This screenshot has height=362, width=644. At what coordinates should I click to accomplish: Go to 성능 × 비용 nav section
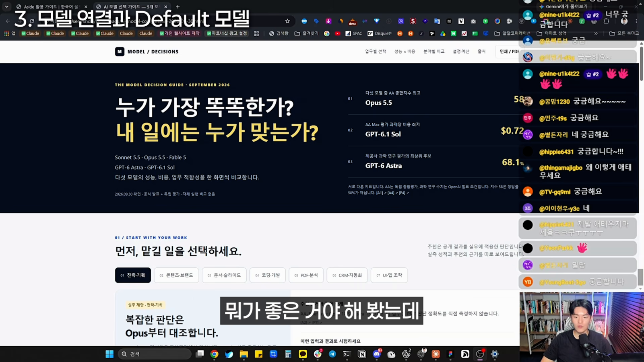[405, 51]
